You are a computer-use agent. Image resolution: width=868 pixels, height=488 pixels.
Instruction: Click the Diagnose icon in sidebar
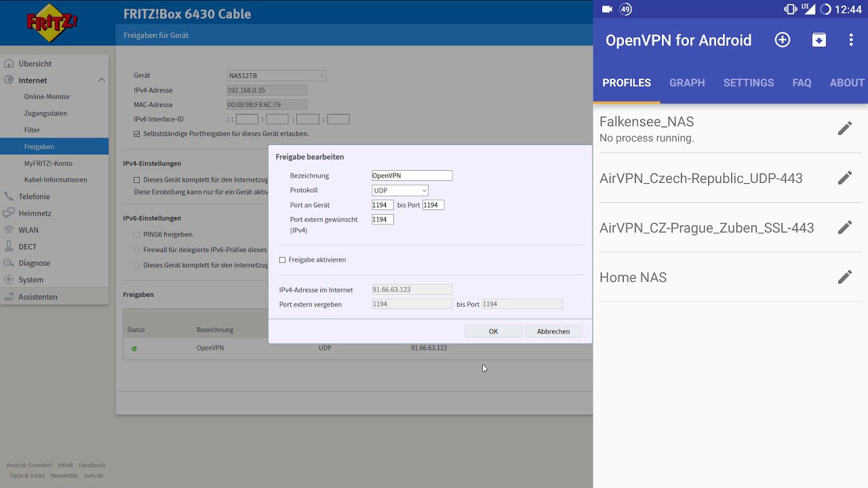point(9,263)
